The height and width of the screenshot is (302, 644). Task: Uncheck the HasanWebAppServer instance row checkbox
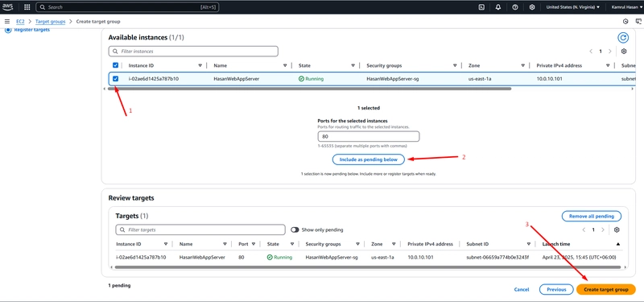pyautogui.click(x=115, y=79)
